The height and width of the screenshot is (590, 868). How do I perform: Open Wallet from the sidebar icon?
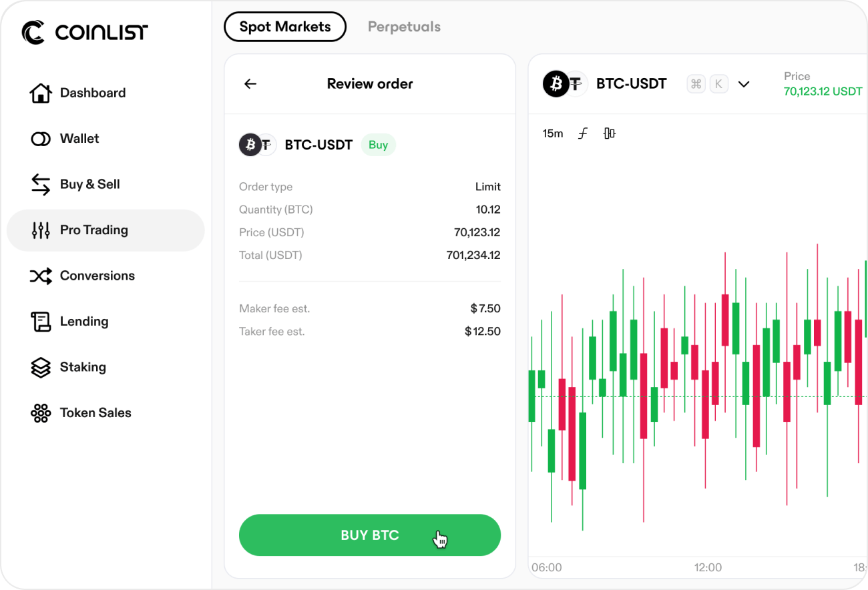click(41, 139)
